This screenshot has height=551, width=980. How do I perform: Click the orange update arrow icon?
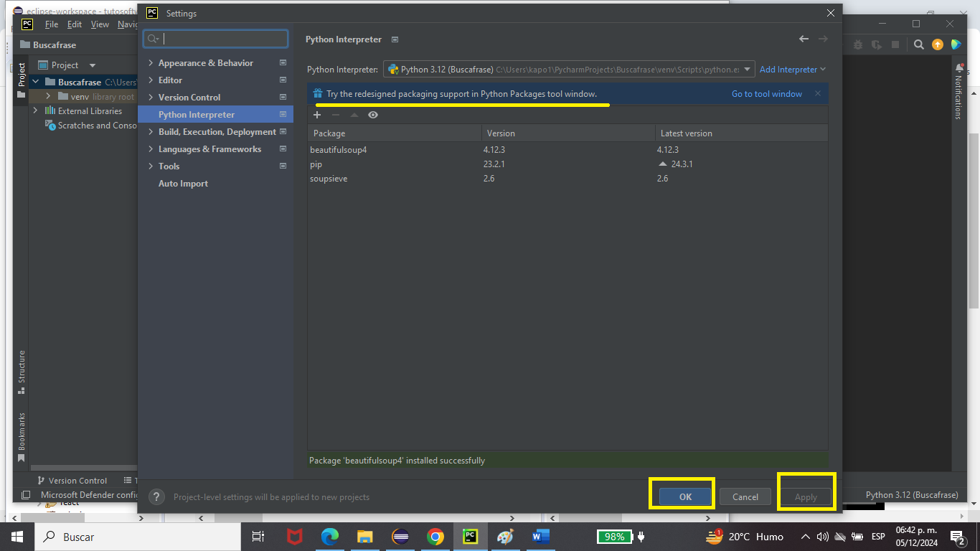[938, 44]
